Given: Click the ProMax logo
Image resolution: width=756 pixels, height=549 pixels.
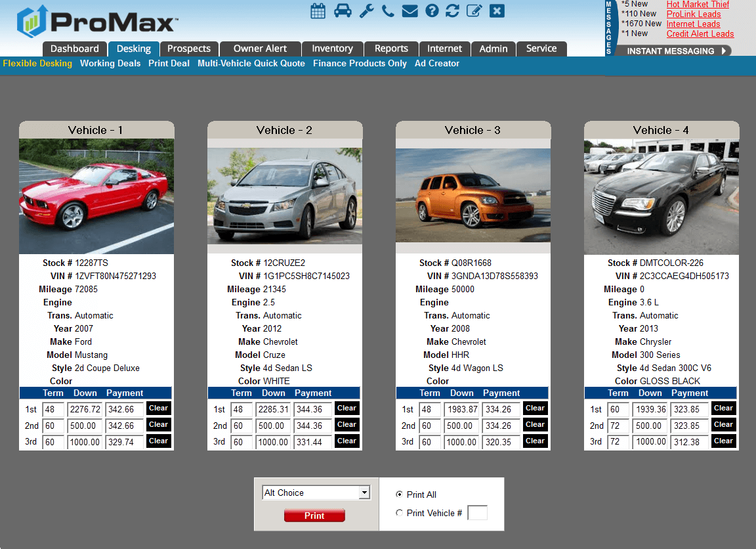Looking at the screenshot, I should pos(96,22).
